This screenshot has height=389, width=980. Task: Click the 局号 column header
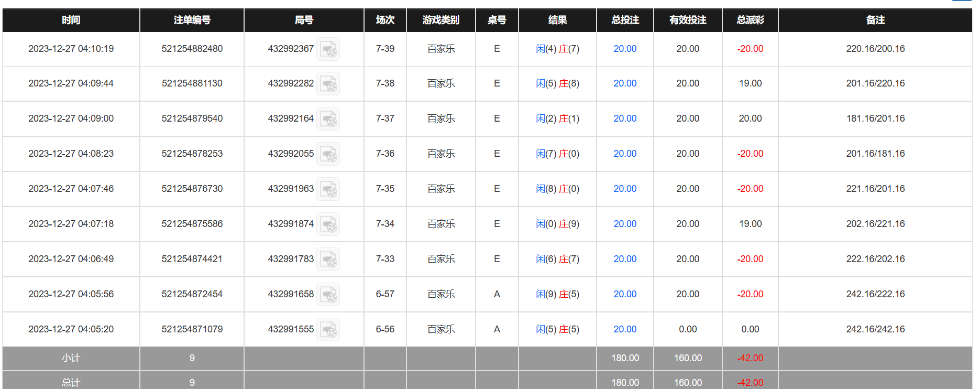[x=304, y=20]
